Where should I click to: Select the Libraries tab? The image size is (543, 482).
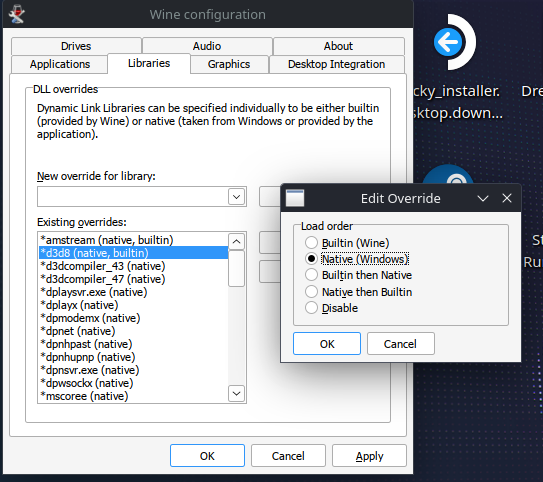click(149, 63)
